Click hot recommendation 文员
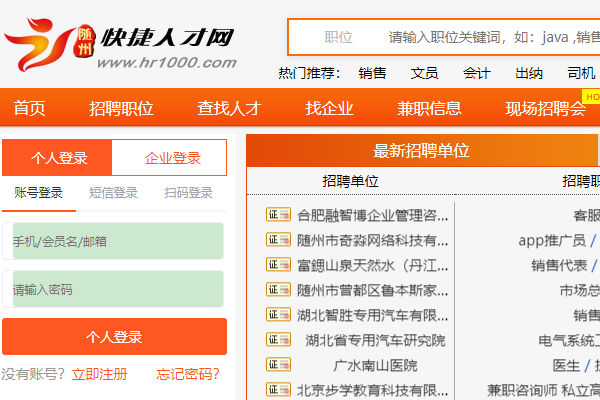The height and width of the screenshot is (400, 600). (424, 73)
